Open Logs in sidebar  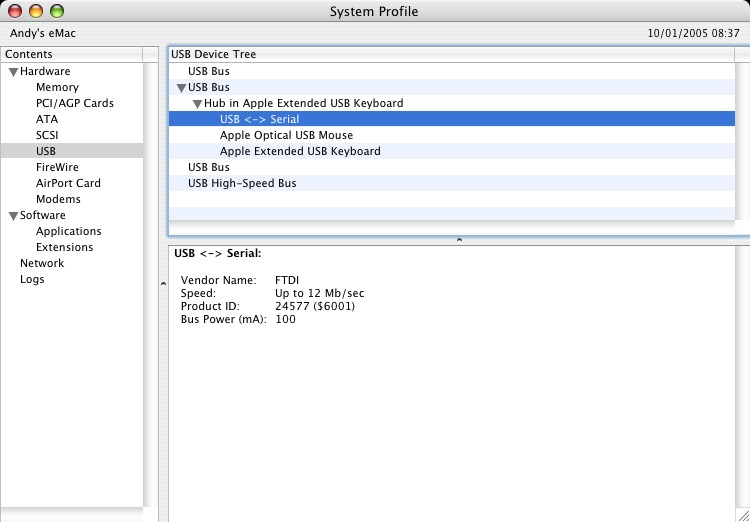32,279
